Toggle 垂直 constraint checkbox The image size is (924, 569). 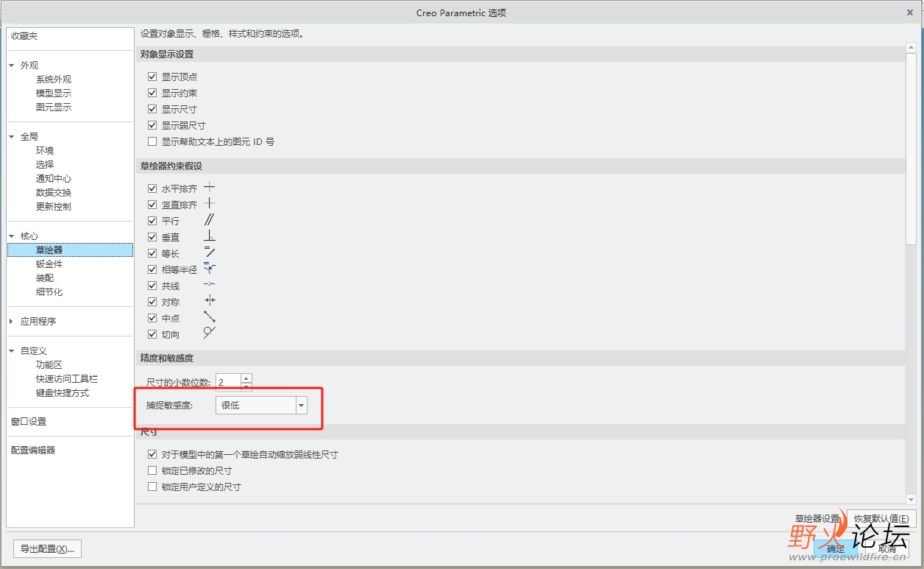pos(152,237)
